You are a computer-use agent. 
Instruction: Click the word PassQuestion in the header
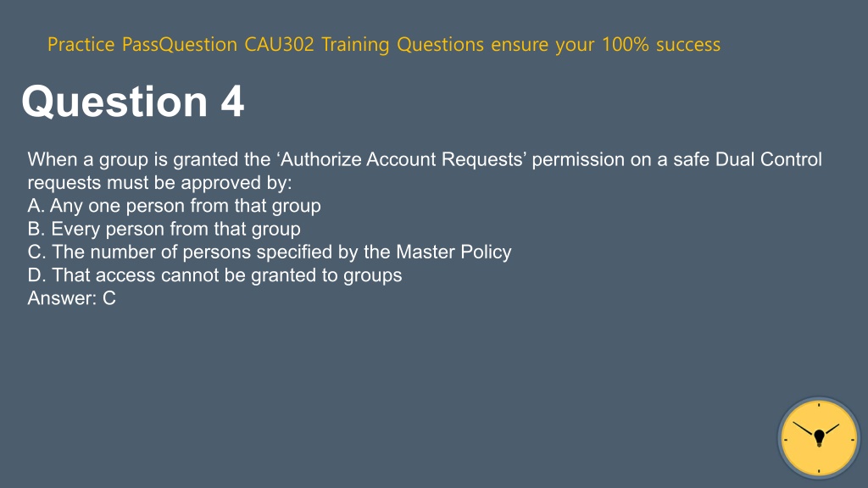click(180, 44)
